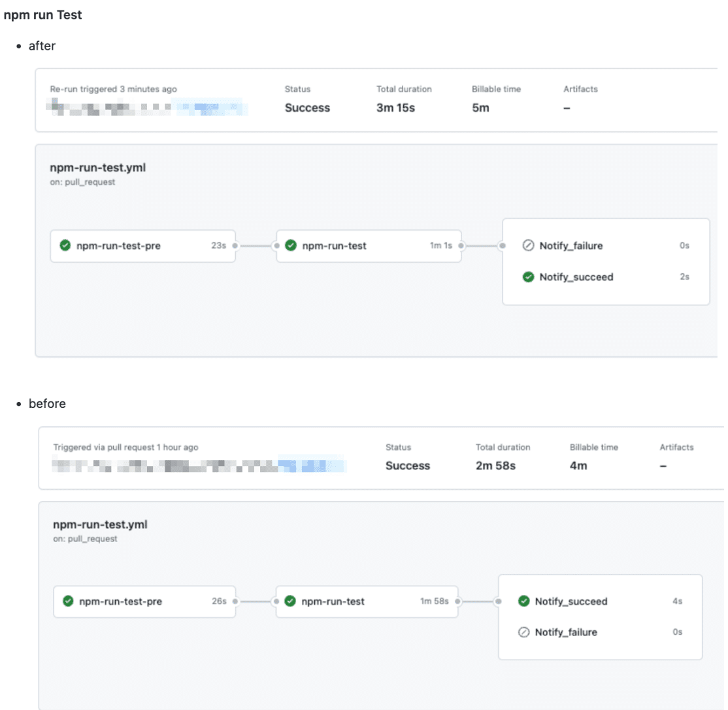Select the success icon on before-run npm-run-test-pre

(x=67, y=601)
